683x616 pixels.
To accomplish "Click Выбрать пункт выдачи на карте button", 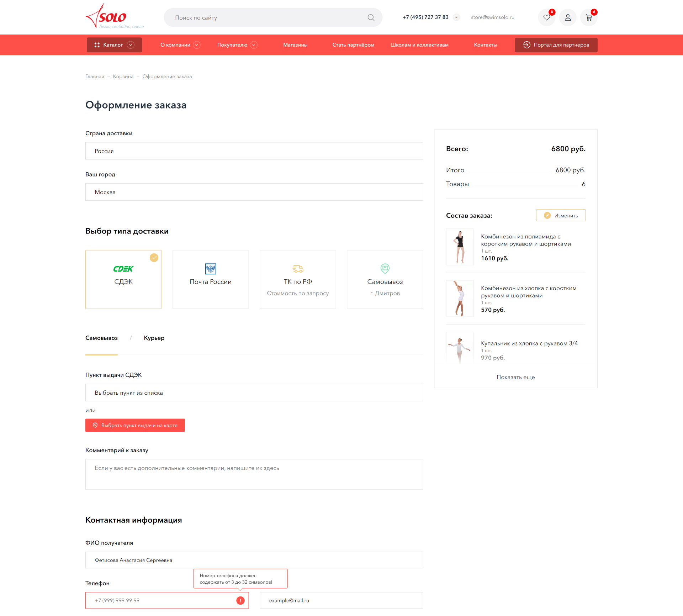I will (x=135, y=425).
